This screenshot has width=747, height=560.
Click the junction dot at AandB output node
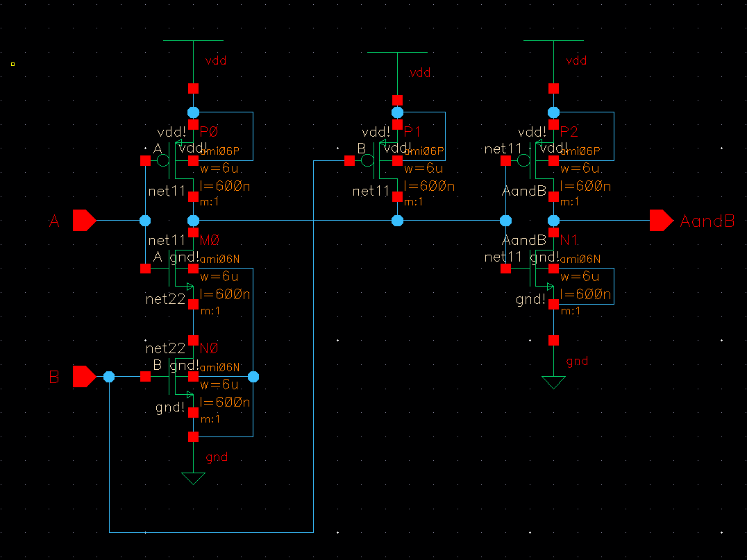tap(553, 221)
